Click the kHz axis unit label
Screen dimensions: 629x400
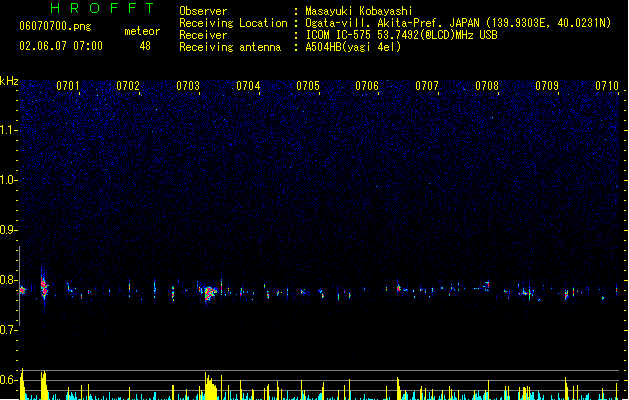pyautogui.click(x=9, y=81)
